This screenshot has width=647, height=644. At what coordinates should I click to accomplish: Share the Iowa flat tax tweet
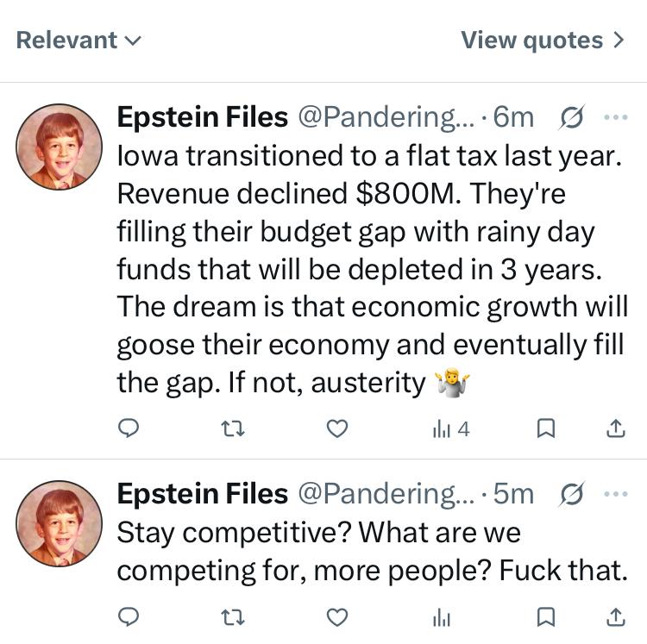(x=616, y=428)
